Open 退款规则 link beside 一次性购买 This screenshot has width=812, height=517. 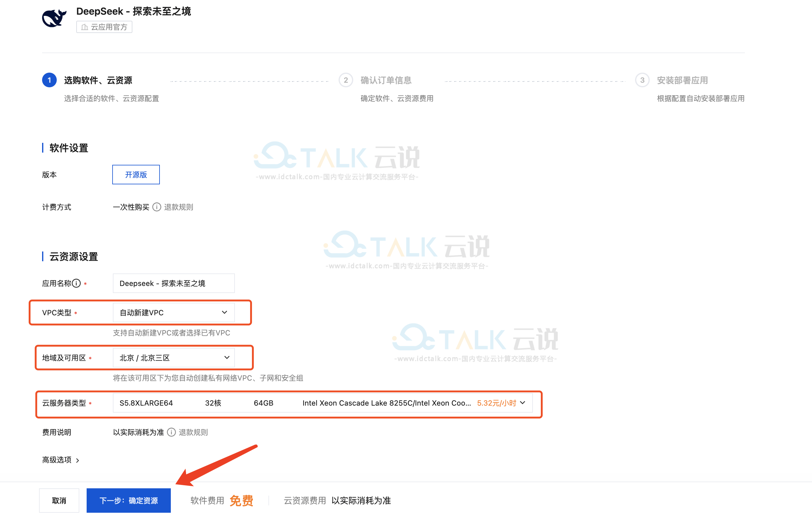179,207
